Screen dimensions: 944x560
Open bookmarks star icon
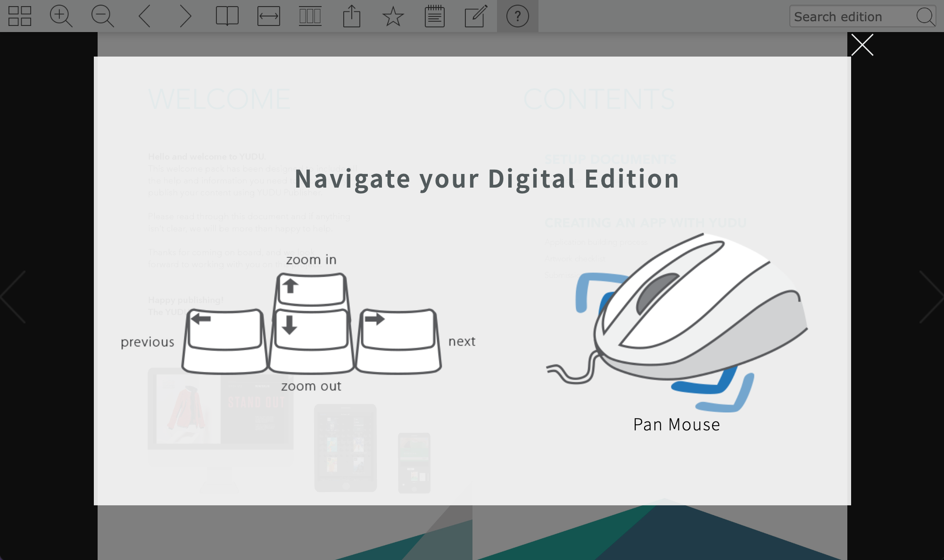coord(393,16)
